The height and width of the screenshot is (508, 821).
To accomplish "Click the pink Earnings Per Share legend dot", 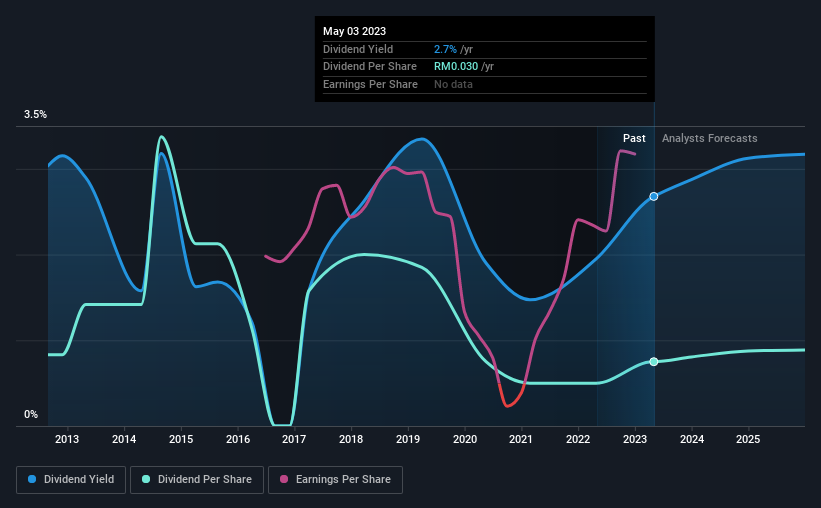I will [x=284, y=479].
